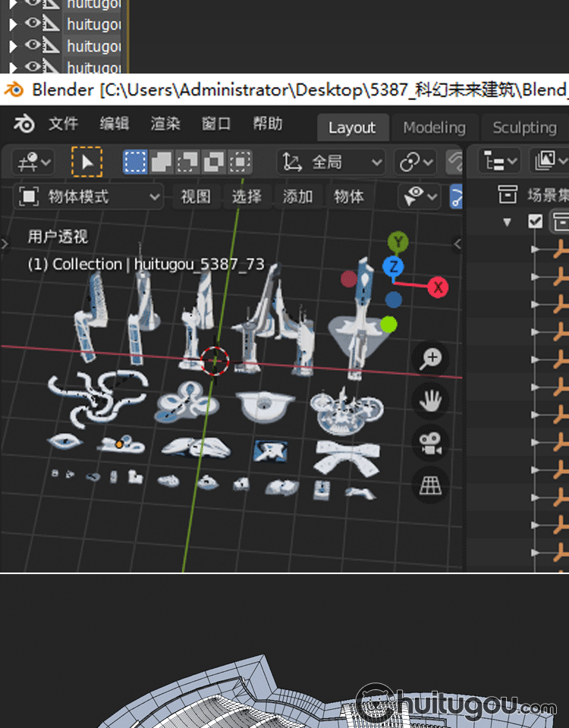Click the green Y axis gizmo handle
Screen dimensions: 569x728
click(398, 242)
